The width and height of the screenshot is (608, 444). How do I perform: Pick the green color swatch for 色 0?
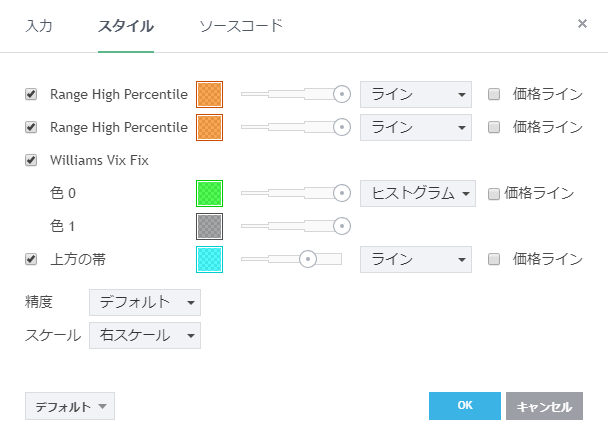pos(210,193)
